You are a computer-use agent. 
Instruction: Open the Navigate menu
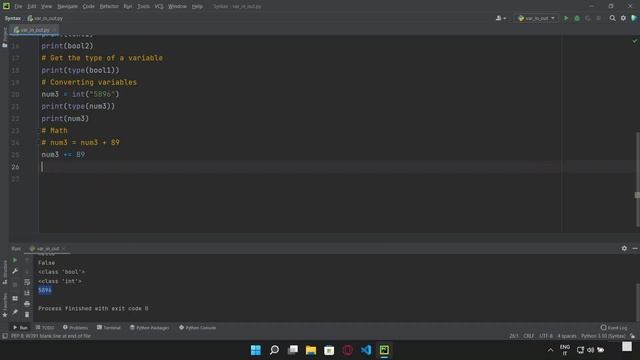click(67, 7)
